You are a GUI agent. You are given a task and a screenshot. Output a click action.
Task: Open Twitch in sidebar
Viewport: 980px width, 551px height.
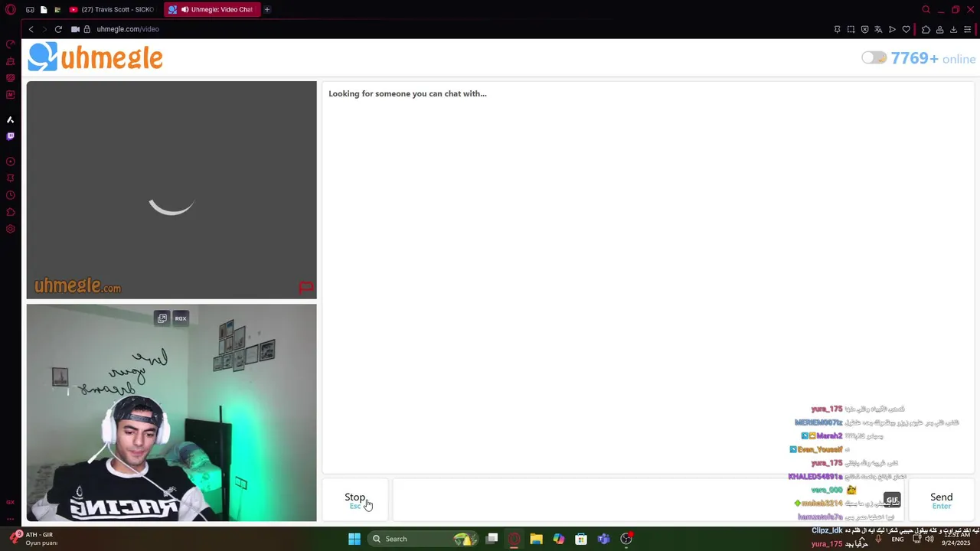tap(11, 136)
